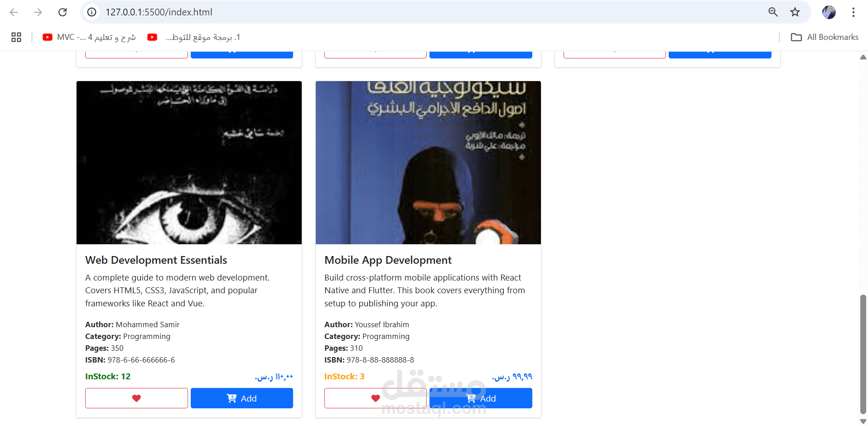Viewport: 868px width, 426px height.
Task: Add Mobile App Development to the cart
Action: [481, 398]
